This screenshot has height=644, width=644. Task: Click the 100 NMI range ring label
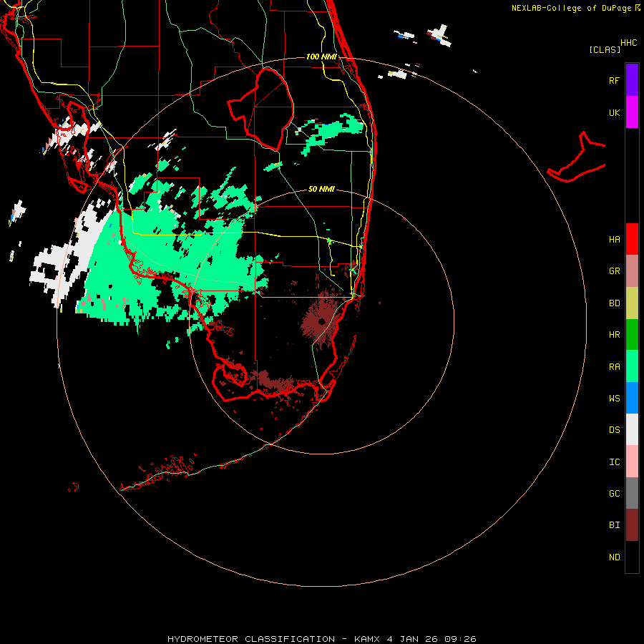pos(321,57)
